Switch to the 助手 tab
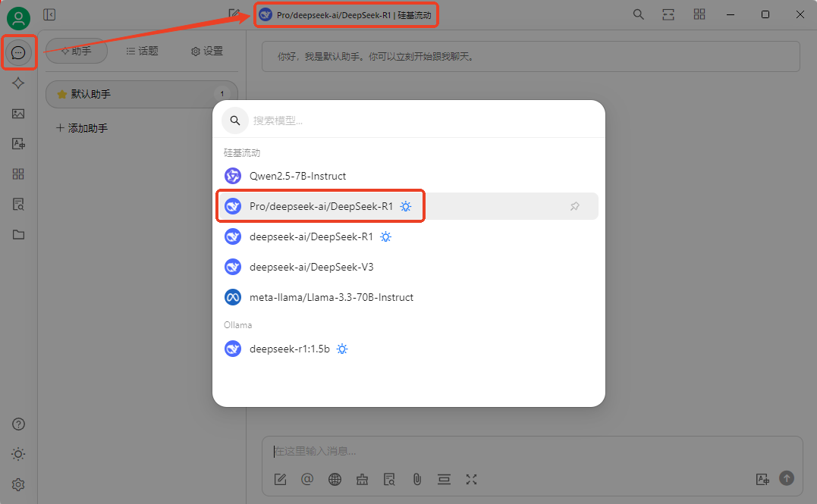 pyautogui.click(x=77, y=51)
